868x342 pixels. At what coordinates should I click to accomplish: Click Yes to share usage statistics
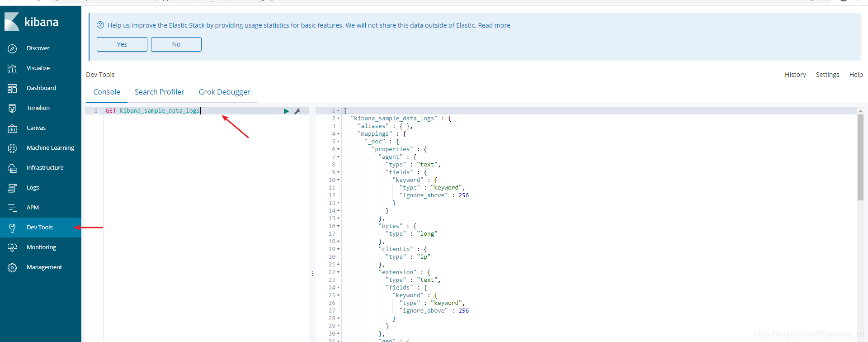(x=122, y=44)
